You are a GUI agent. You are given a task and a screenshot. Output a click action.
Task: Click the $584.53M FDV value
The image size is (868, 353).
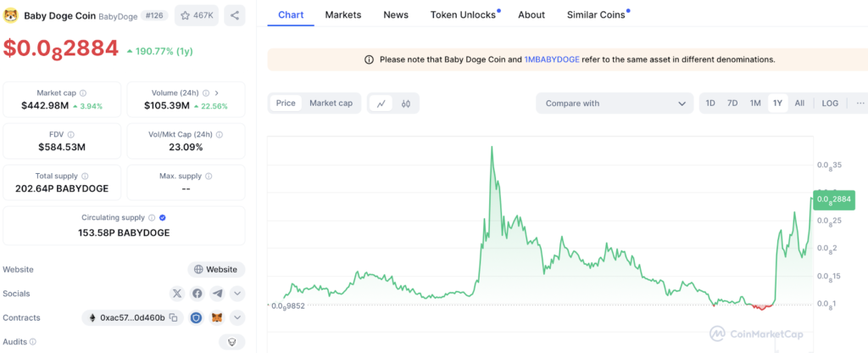click(61, 147)
